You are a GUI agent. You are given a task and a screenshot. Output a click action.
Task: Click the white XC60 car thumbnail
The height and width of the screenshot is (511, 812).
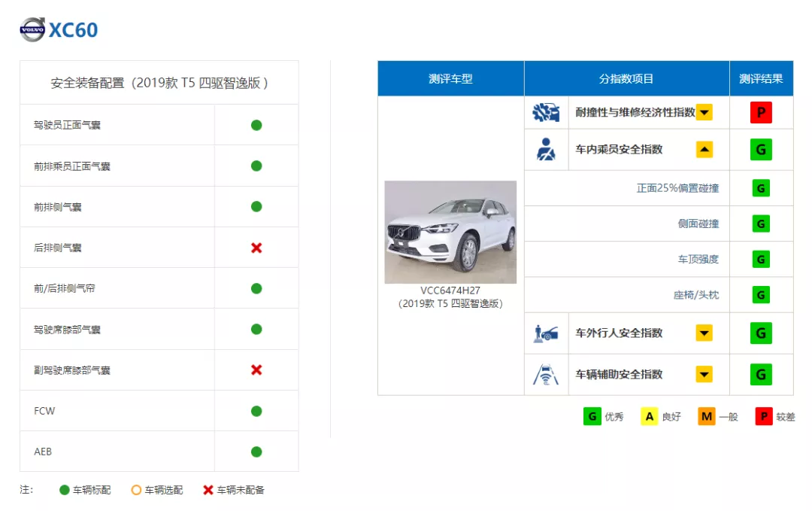450,231
